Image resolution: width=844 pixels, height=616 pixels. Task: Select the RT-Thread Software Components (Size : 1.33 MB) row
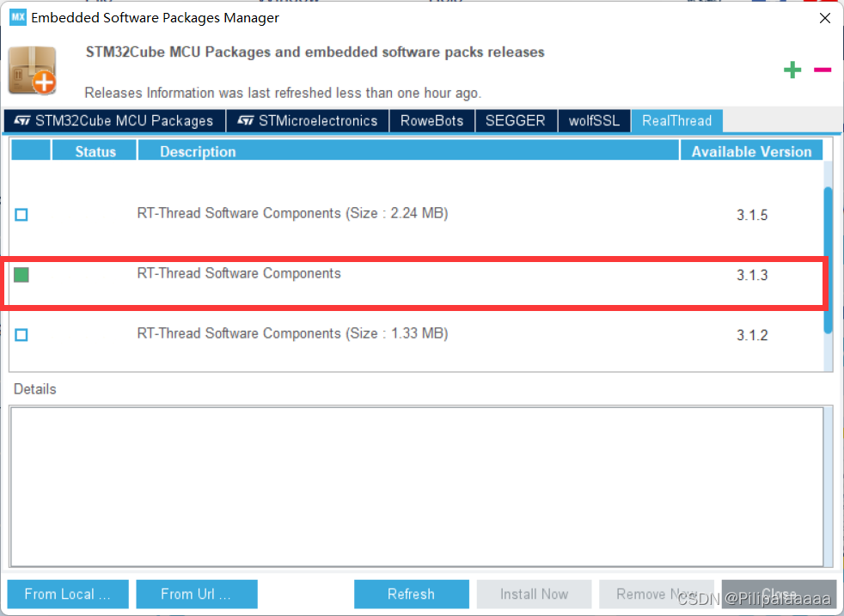[x=417, y=334]
